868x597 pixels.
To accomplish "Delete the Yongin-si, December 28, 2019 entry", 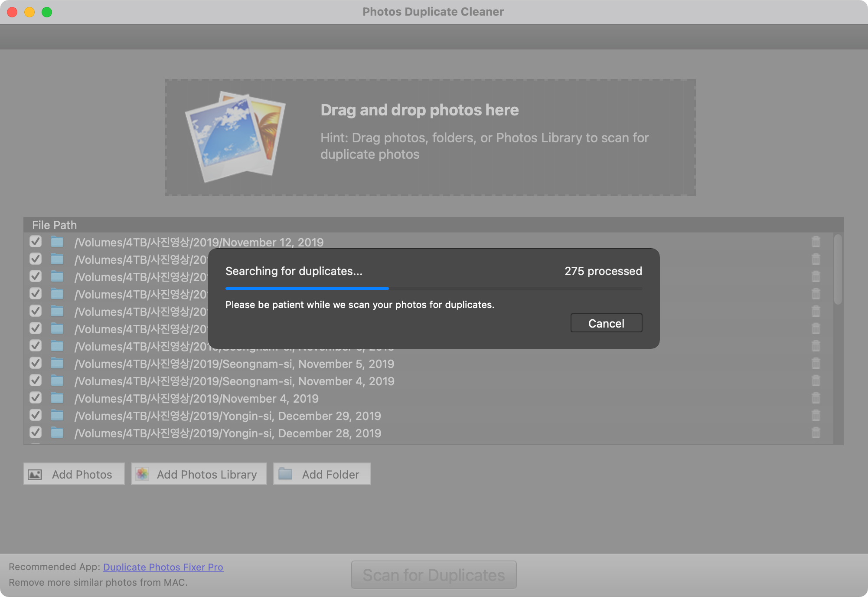I will click(816, 433).
